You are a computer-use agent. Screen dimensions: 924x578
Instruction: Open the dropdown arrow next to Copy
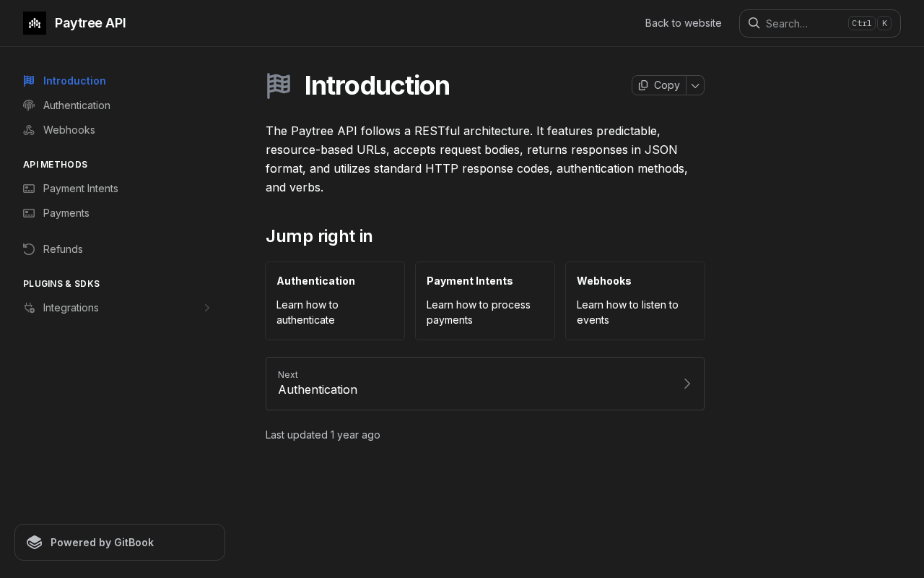(695, 85)
